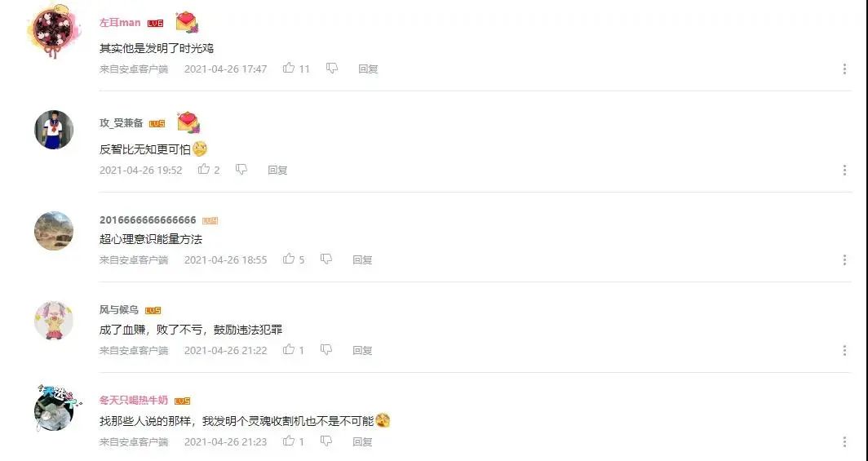The image size is (868, 461).
Task: Open the profile of username 冬天只喝热牛奶
Action: click(134, 400)
